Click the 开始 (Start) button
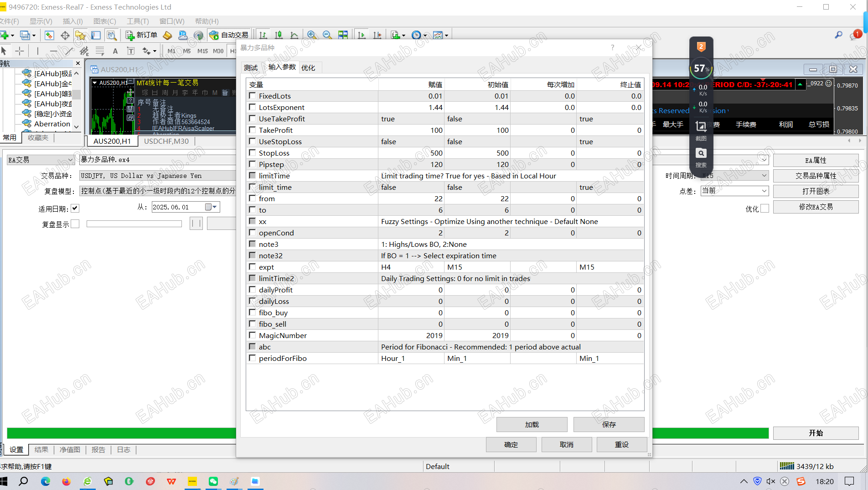868x490 pixels. [816, 433]
